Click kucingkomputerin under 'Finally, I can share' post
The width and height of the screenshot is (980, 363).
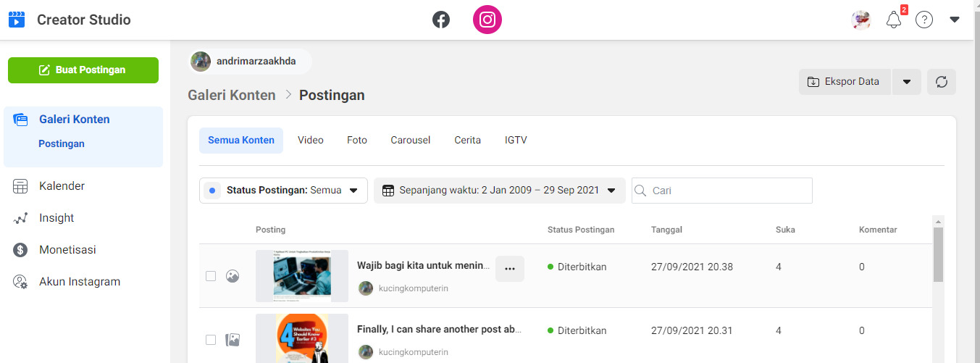(x=414, y=352)
